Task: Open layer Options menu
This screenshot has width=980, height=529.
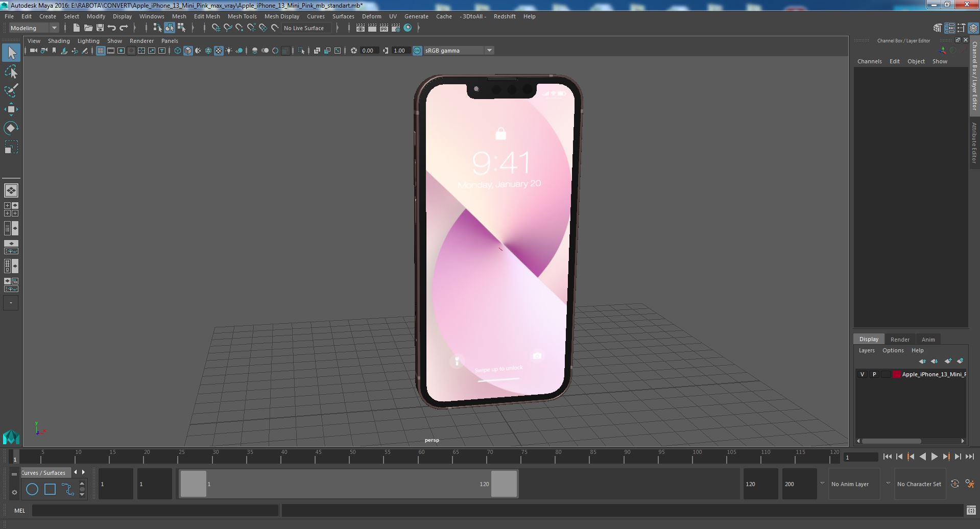Action: pyautogui.click(x=893, y=350)
